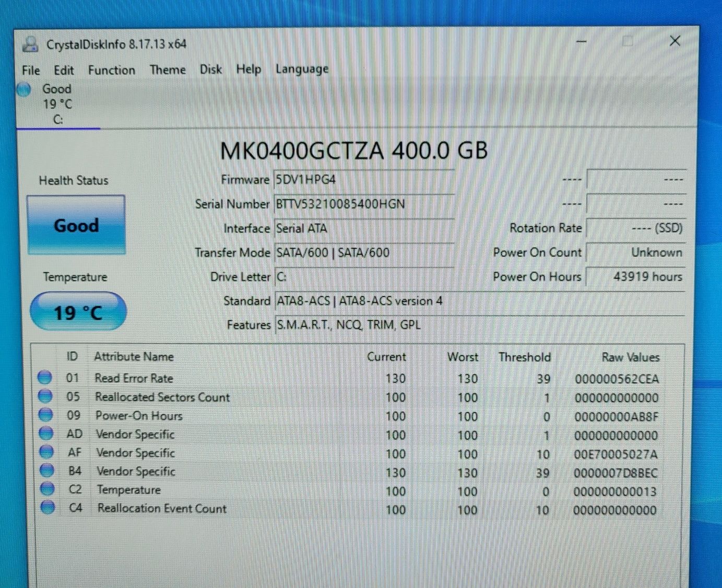The width and height of the screenshot is (722, 588).
Task: Click the Serial Number field BTTV53210085400HGN
Action: click(x=364, y=204)
